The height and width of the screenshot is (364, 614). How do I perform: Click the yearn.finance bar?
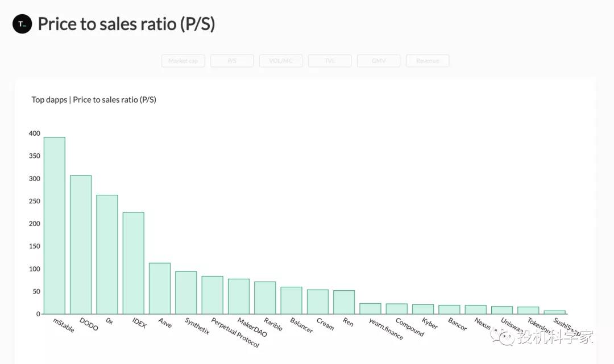pos(370,308)
